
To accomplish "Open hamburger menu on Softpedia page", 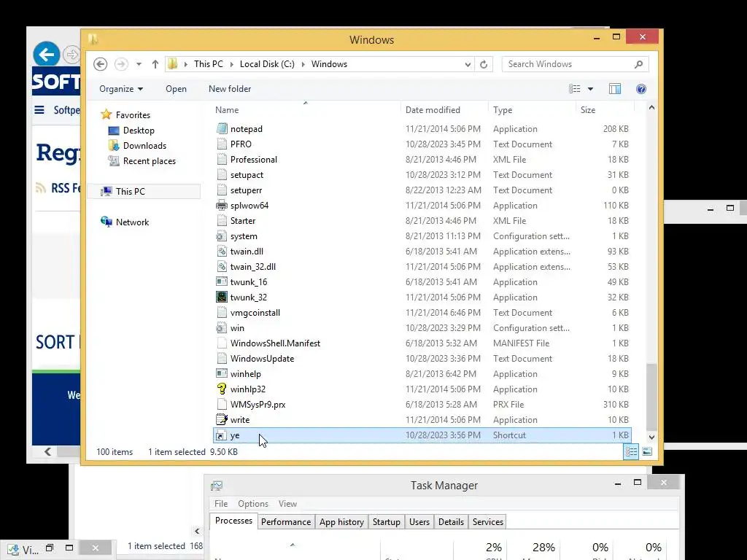I will pos(39,110).
